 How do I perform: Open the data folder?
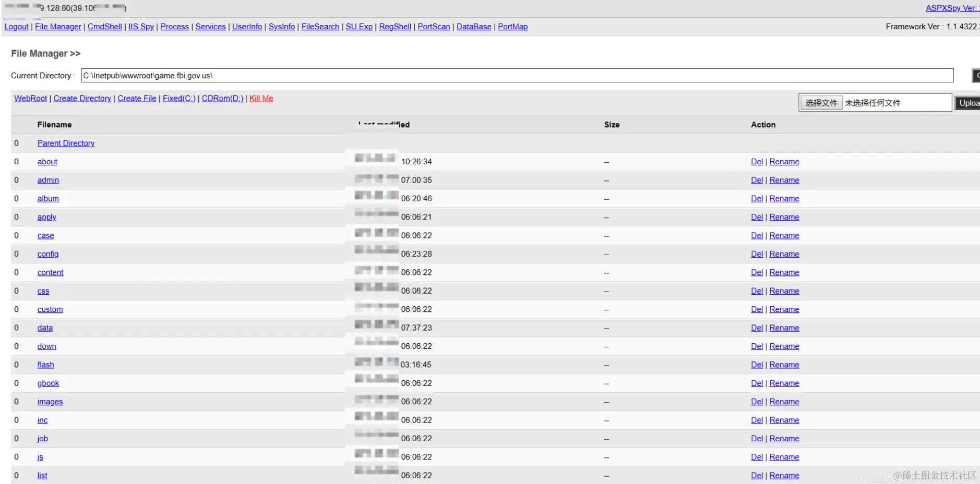(45, 328)
